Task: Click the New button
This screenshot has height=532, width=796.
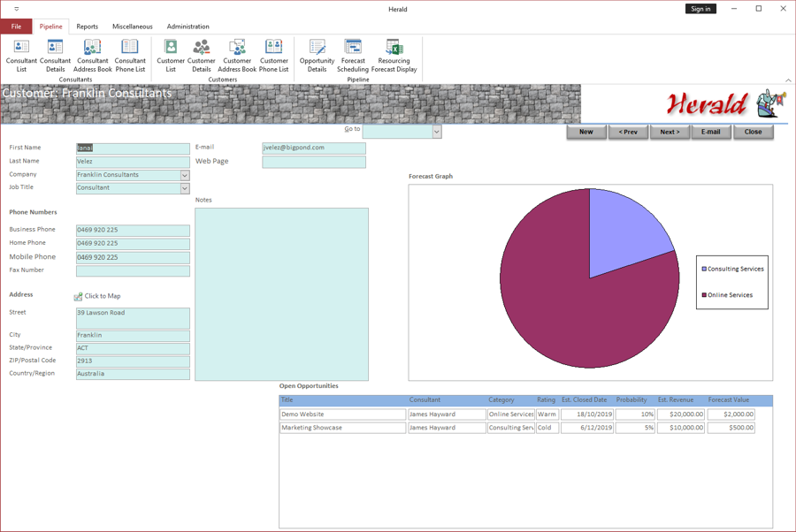Action: click(x=586, y=132)
